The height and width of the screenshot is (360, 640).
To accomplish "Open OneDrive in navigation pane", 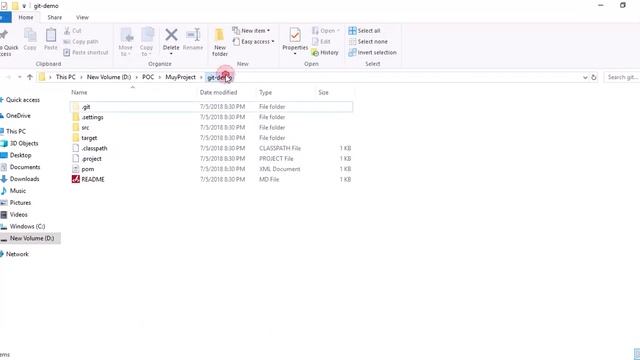I will [18, 116].
